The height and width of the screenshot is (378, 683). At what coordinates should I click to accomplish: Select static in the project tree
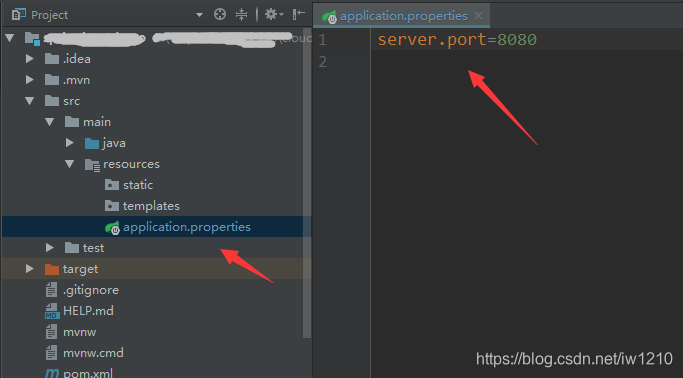[138, 185]
